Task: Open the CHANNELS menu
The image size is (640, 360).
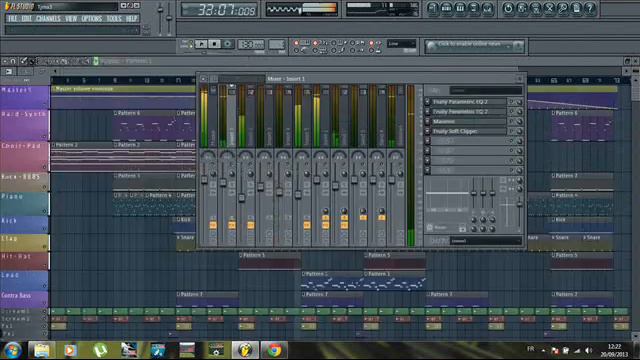Action: tap(48, 19)
